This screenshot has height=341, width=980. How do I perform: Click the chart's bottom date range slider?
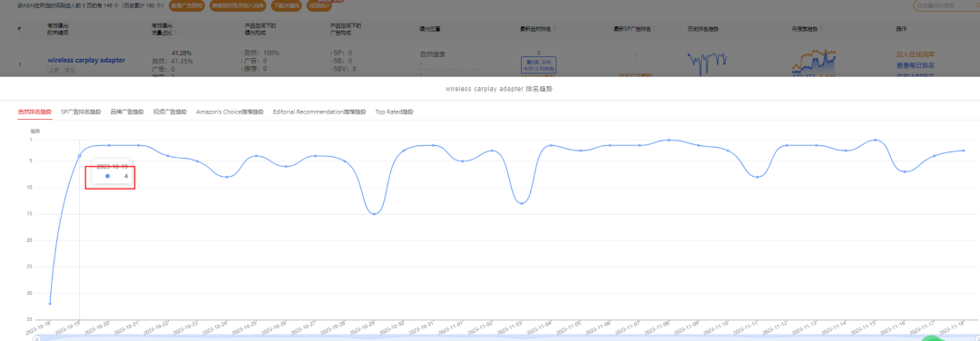click(500, 338)
